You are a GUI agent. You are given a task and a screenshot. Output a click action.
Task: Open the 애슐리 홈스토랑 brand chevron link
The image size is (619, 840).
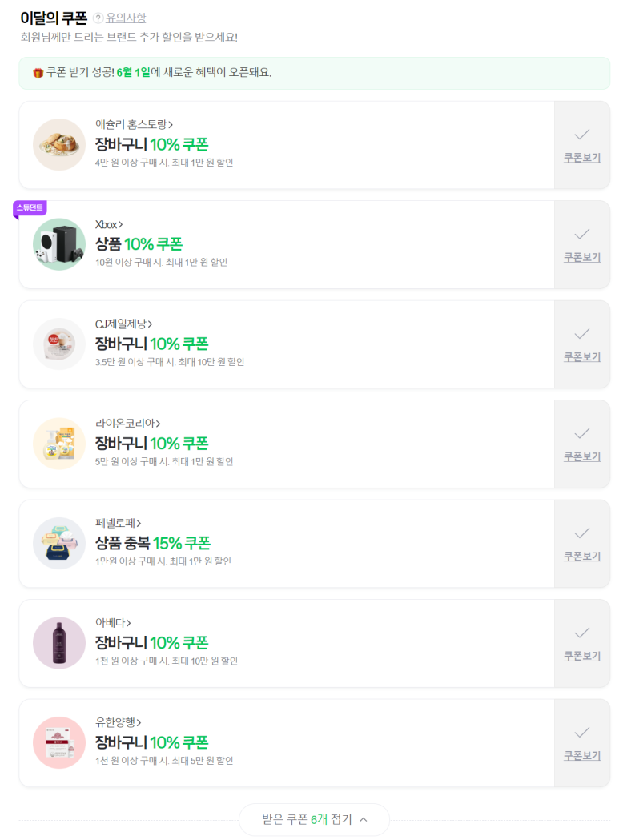(134, 124)
